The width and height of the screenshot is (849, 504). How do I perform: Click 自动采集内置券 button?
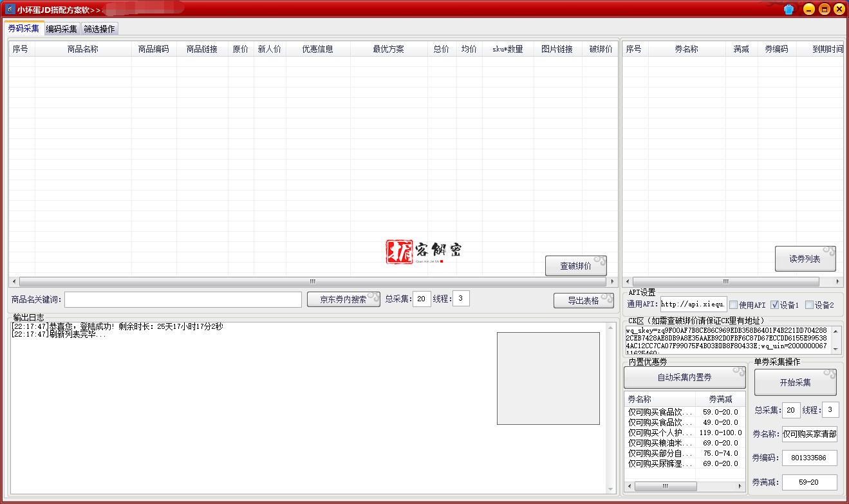coord(684,377)
